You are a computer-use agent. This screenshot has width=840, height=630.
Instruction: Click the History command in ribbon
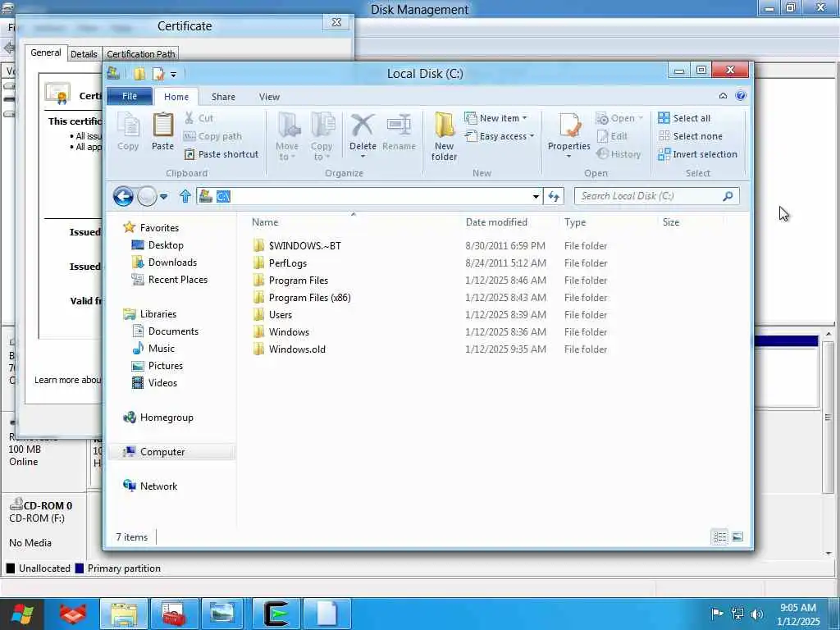[x=619, y=154]
